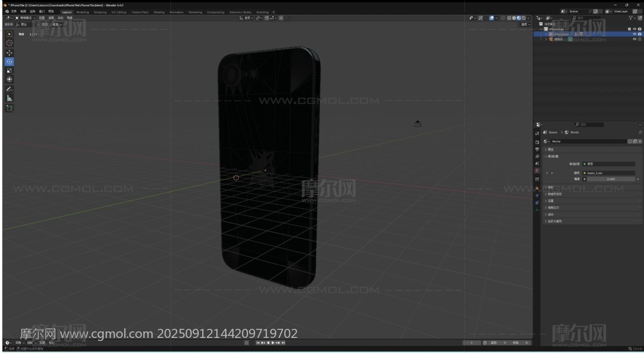The height and width of the screenshot is (353, 644).
Task: Expand Custom Properties panel
Action: (x=545, y=221)
